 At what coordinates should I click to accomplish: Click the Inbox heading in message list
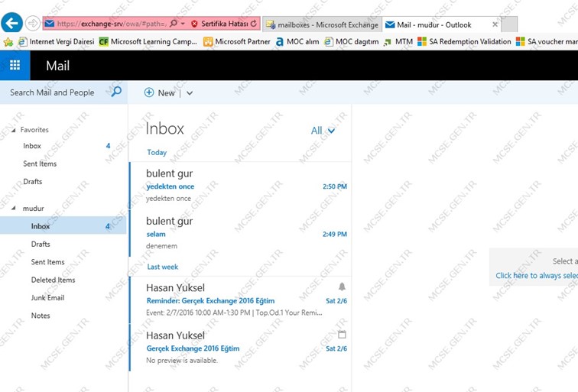coord(165,128)
